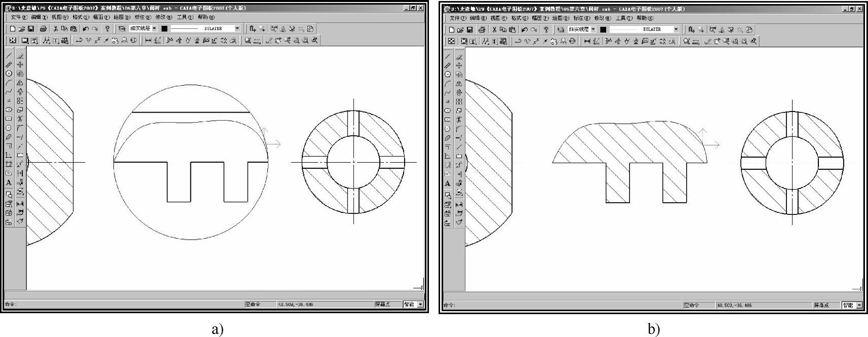The width and height of the screenshot is (868, 337).
Task: Click the coordinate readout in window a status bar
Action: (324, 304)
